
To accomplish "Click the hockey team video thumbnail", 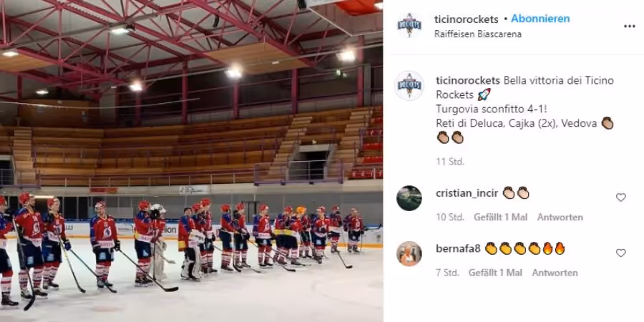I will [x=191, y=161].
